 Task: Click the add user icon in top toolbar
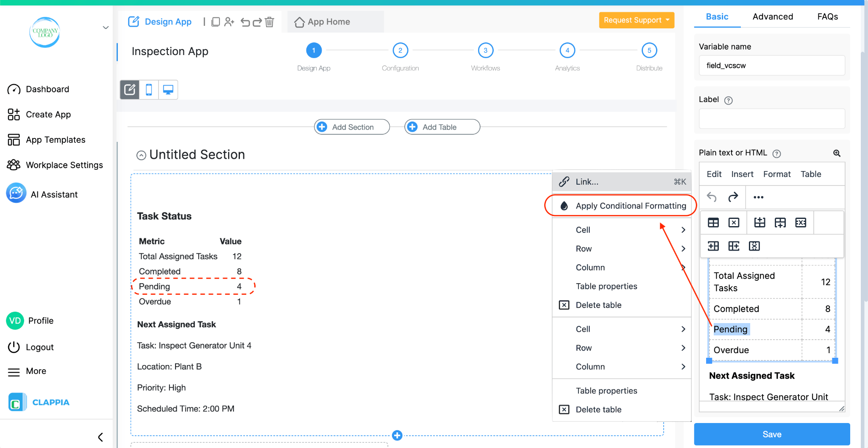(229, 22)
